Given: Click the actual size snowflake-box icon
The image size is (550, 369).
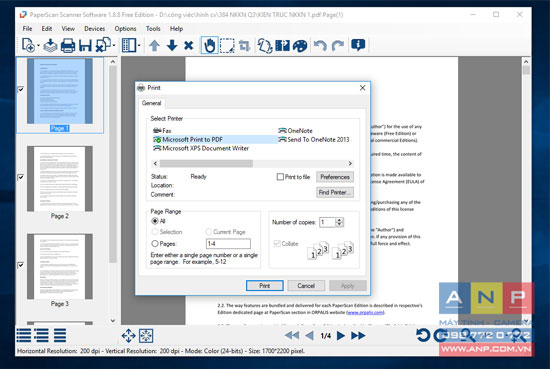Looking at the screenshot, I should pyautogui.click(x=146, y=336).
